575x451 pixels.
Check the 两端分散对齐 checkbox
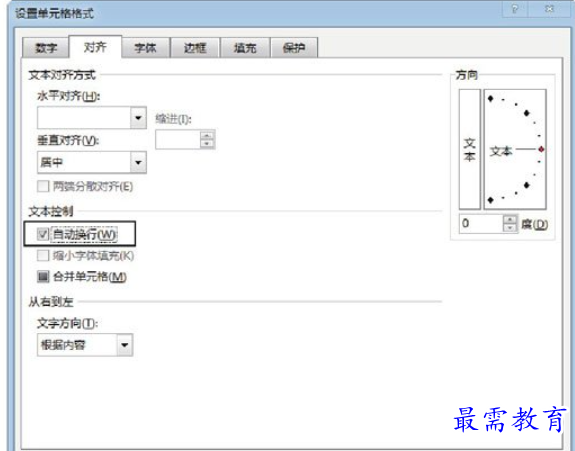point(43,186)
